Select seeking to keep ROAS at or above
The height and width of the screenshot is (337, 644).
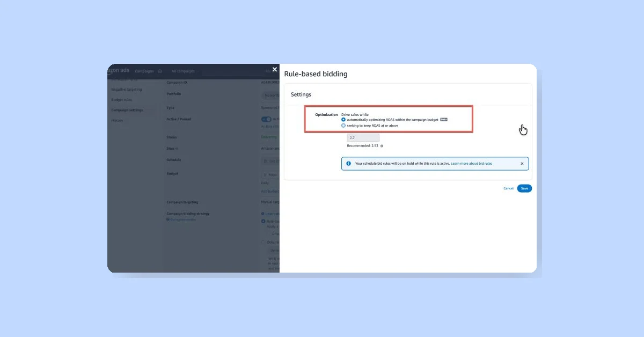point(343,126)
